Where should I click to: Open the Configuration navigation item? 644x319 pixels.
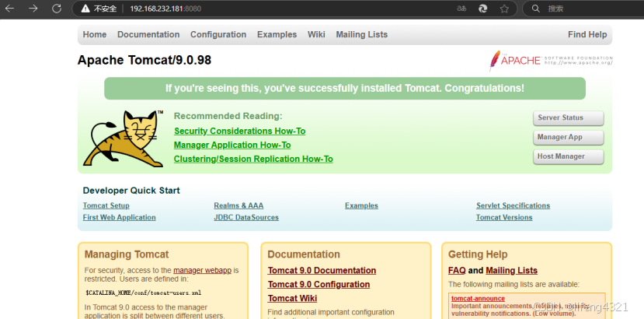tap(218, 34)
